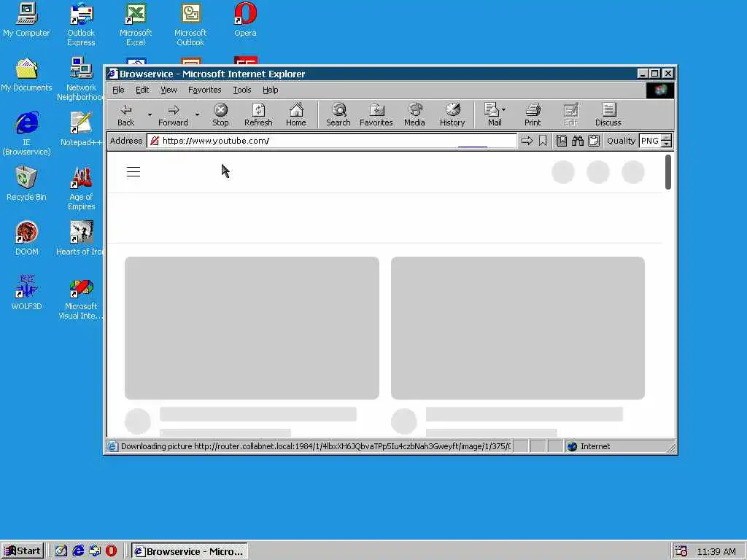Image resolution: width=747 pixels, height=560 pixels.
Task: Select the Network Neighborhood desktop icon
Action: tap(81, 79)
